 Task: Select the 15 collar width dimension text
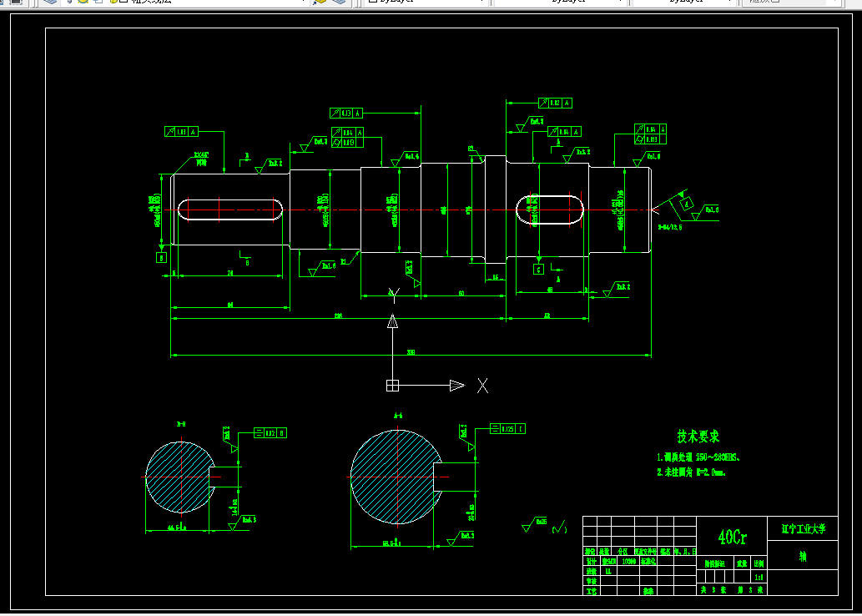point(496,277)
